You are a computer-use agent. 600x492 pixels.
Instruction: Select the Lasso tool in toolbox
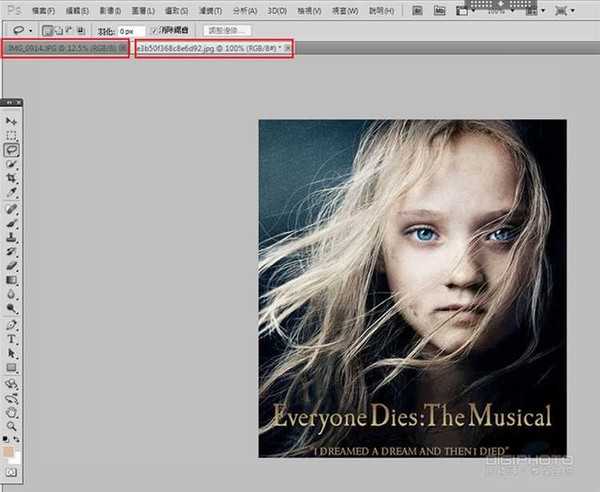pyautogui.click(x=12, y=149)
